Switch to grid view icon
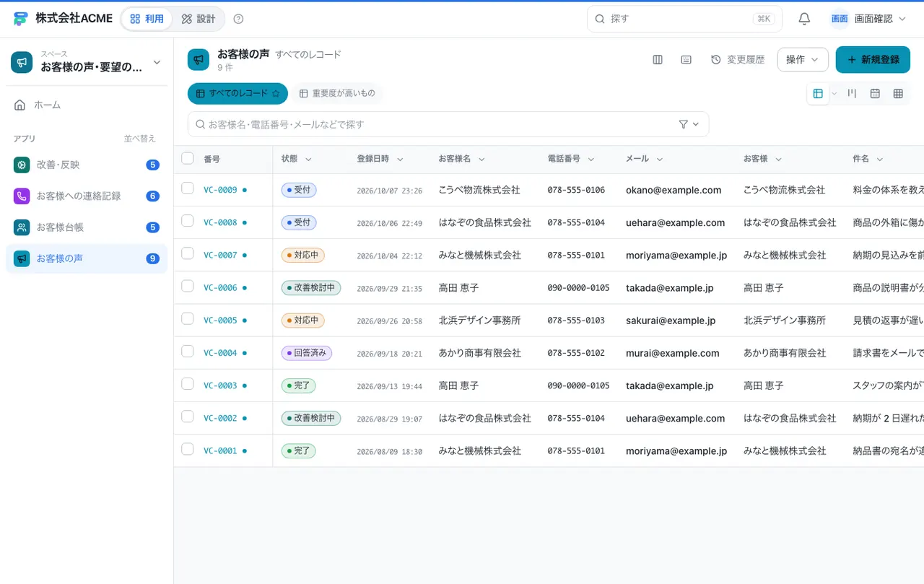 pos(898,94)
